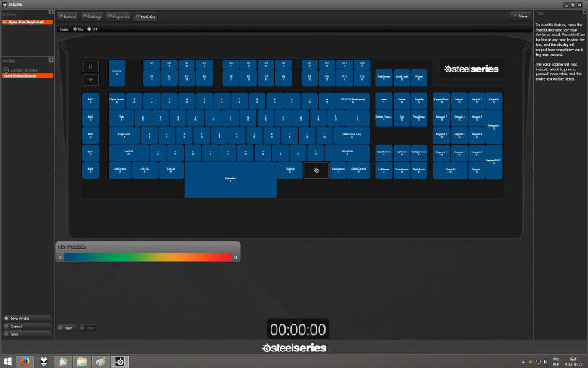This screenshot has height=368, width=588.
Task: Click the SteelSeries logo key
Action: coord(316,170)
